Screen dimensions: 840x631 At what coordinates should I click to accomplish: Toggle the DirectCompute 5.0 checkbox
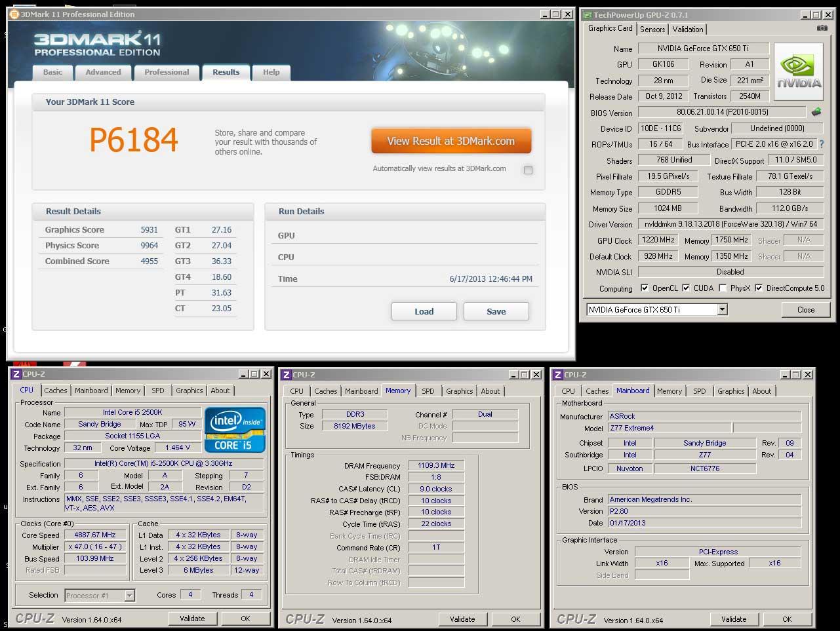(759, 288)
